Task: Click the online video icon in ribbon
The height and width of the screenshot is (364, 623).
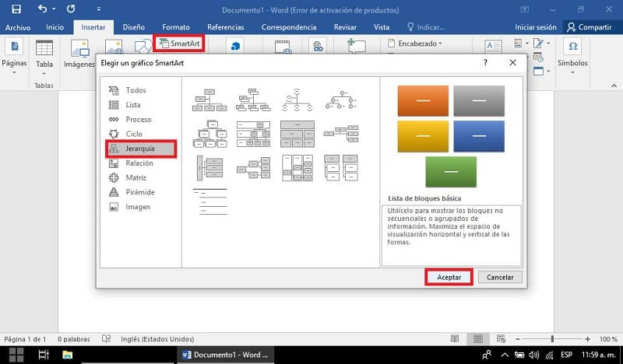Action: tap(283, 47)
